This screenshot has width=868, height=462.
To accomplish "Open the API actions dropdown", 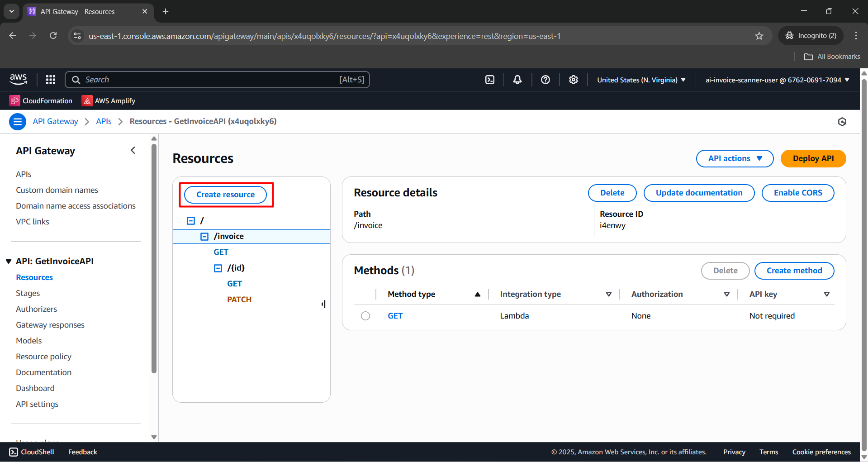I will point(734,158).
